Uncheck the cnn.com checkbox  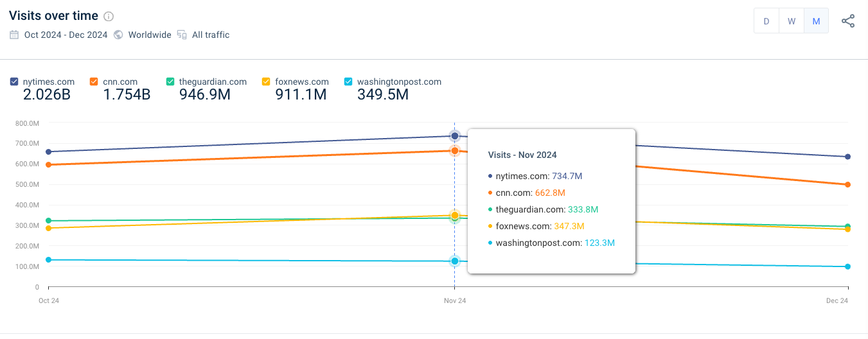pos(94,82)
